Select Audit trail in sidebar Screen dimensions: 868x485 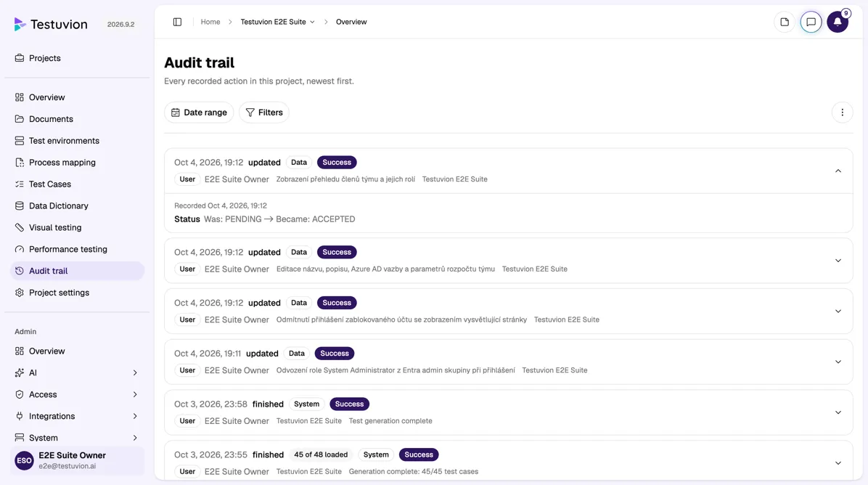(x=78, y=271)
